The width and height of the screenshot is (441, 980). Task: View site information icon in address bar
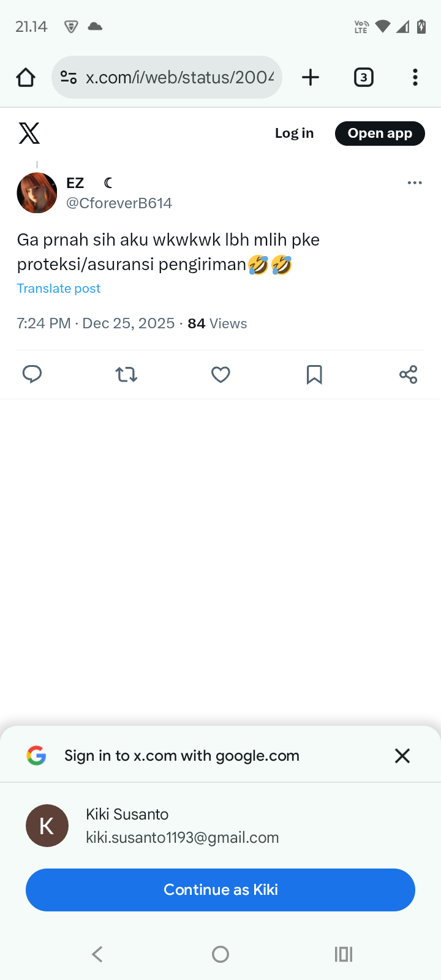[x=69, y=78]
